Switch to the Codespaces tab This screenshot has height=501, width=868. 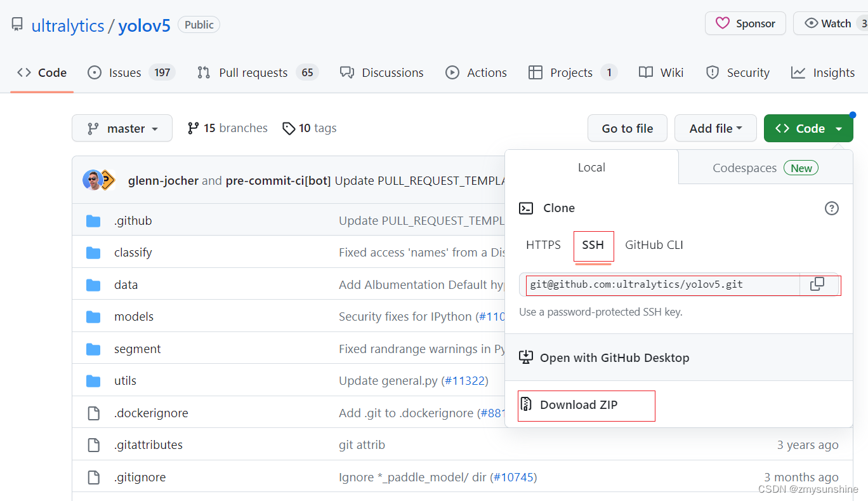tap(765, 168)
